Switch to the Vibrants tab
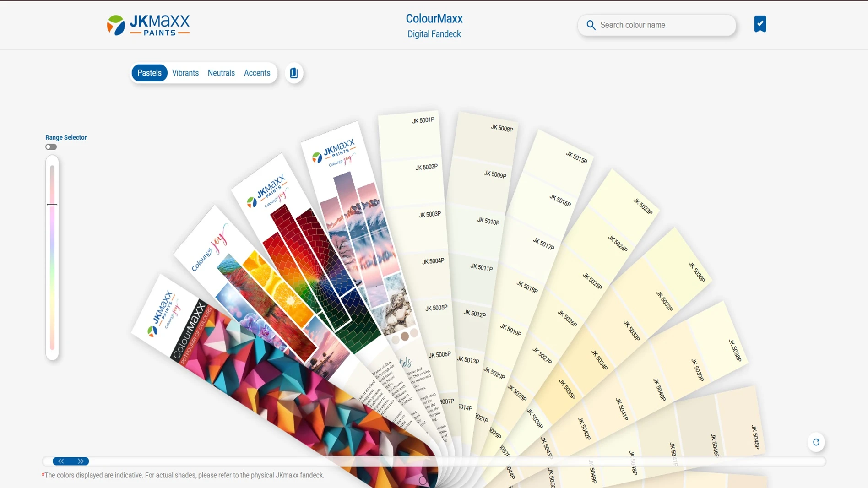 pos(185,73)
